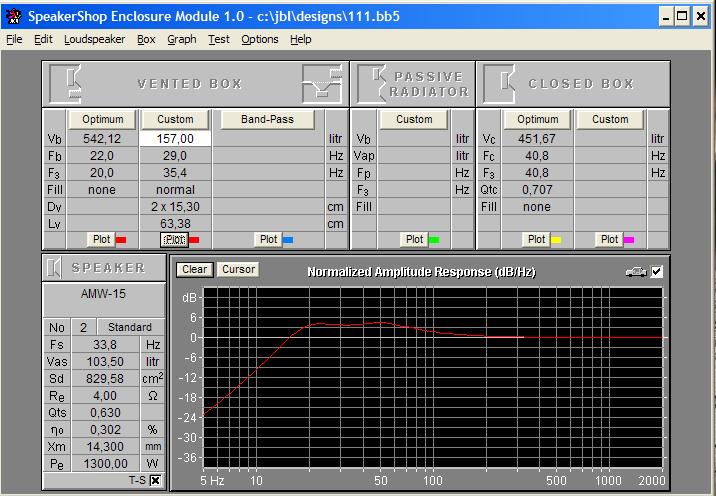716x496 pixels.
Task: Toggle the T-S checkbox in speaker panel
Action: pos(155,481)
